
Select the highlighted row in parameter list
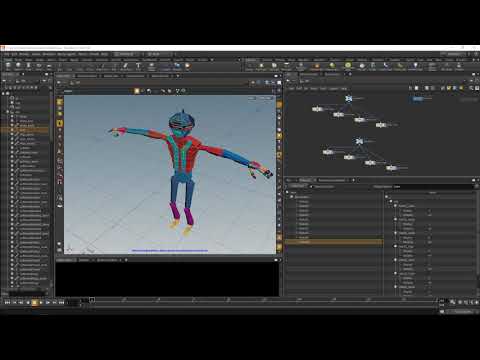(334, 242)
